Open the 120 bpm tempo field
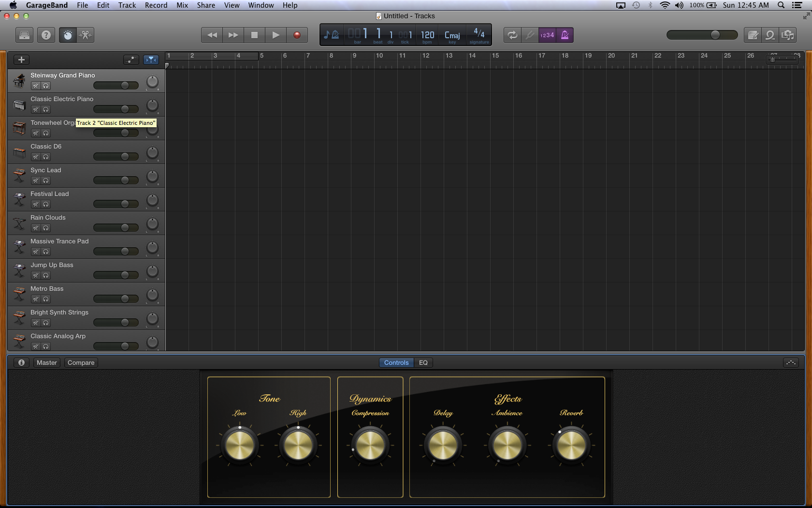This screenshot has width=812, height=508. point(427,35)
